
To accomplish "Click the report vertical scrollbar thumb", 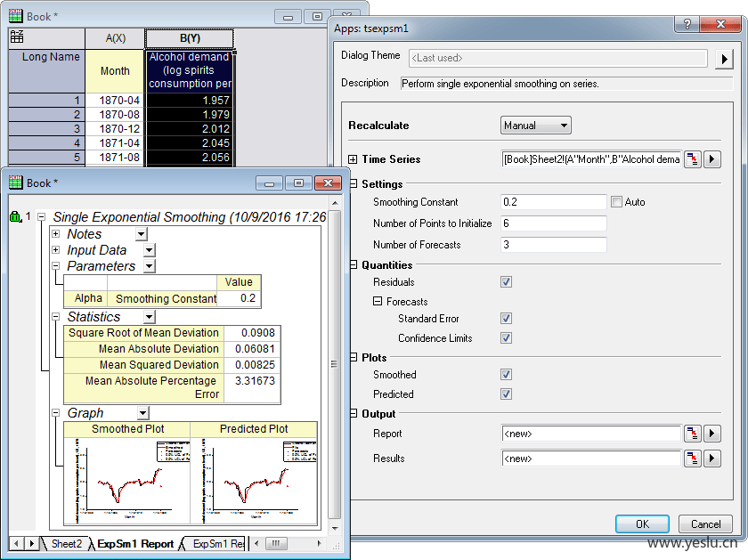I will tap(335, 364).
